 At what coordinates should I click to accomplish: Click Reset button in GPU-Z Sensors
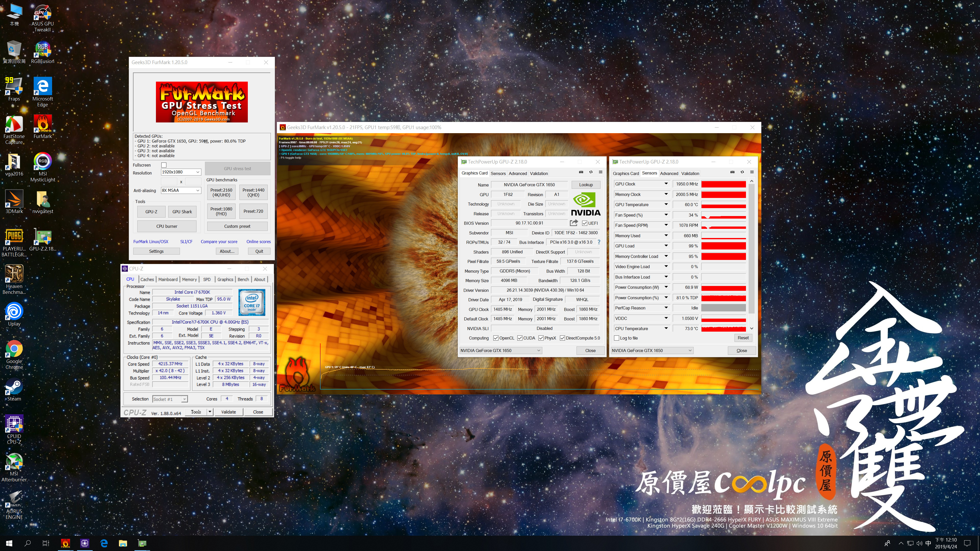pyautogui.click(x=743, y=338)
